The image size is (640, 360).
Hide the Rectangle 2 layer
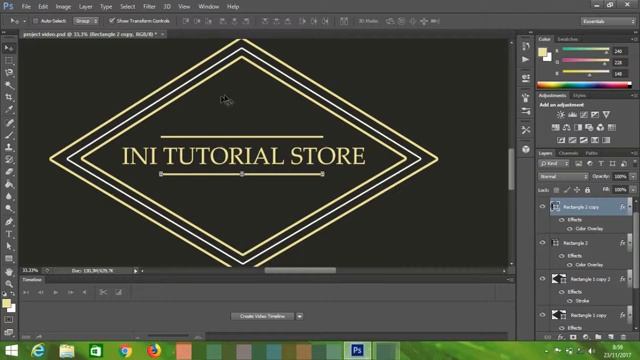pyautogui.click(x=542, y=242)
